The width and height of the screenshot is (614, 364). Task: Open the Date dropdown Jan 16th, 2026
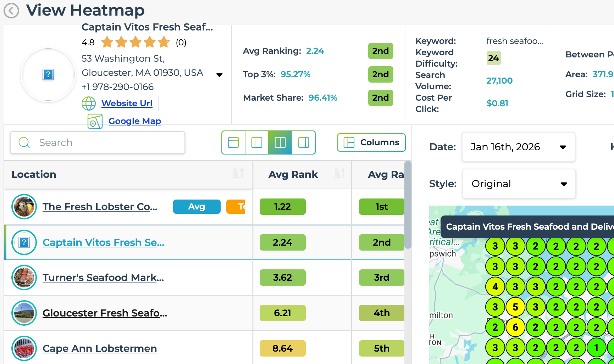point(519,147)
